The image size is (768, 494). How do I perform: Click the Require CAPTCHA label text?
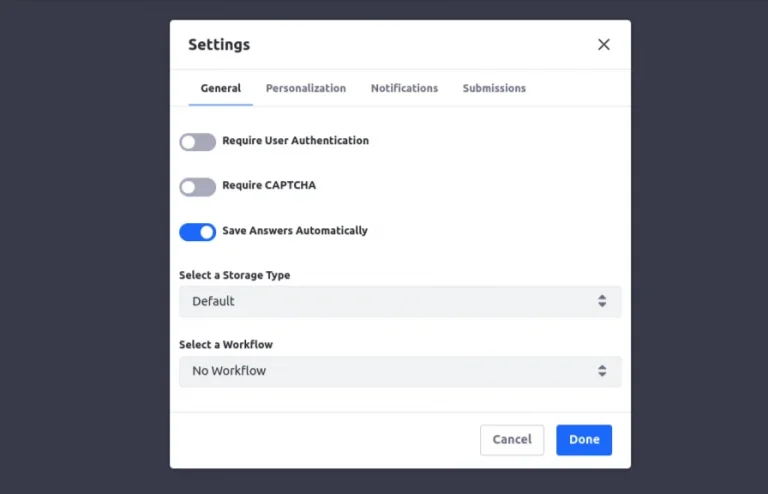coord(269,185)
